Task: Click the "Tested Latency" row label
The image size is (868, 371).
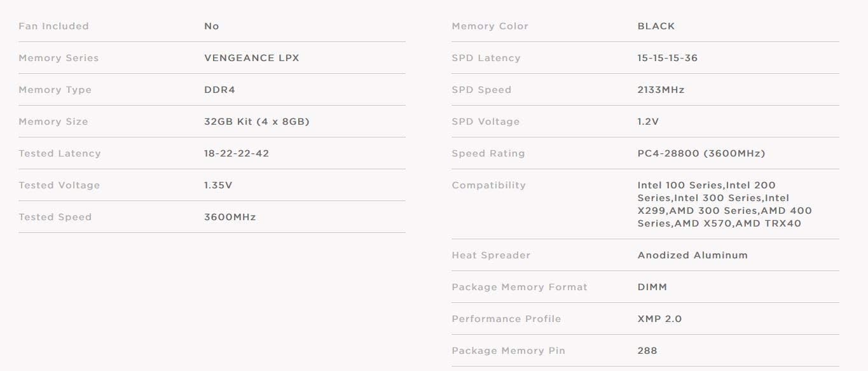Action: (59, 153)
